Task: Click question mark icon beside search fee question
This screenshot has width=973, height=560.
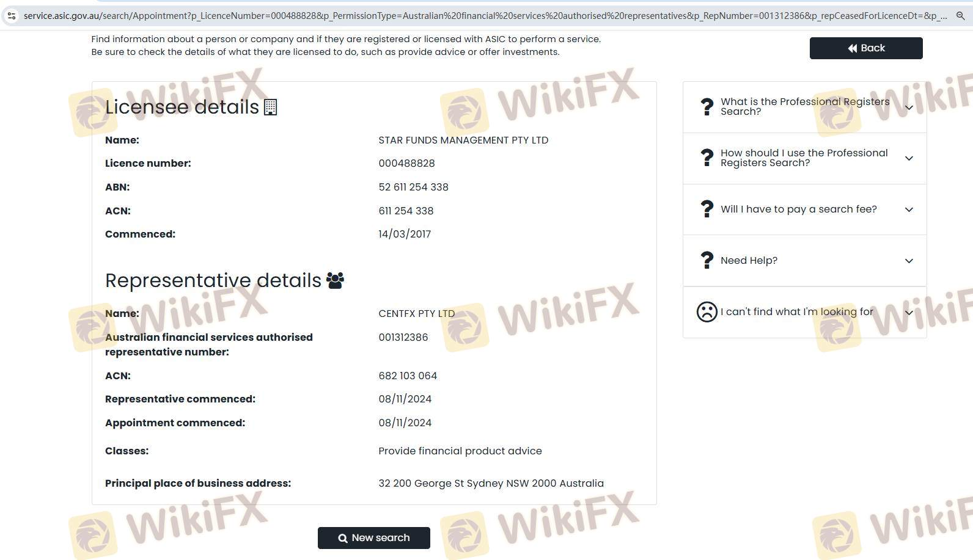Action: tap(707, 209)
